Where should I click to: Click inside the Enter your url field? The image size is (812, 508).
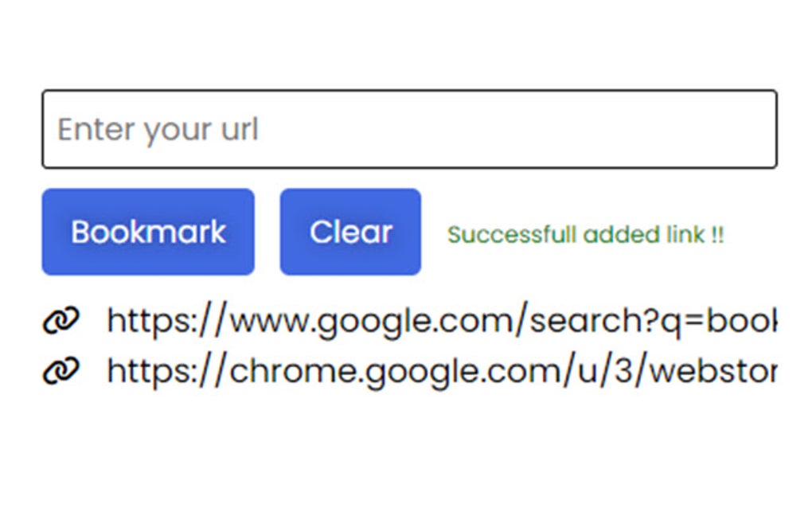point(410,128)
